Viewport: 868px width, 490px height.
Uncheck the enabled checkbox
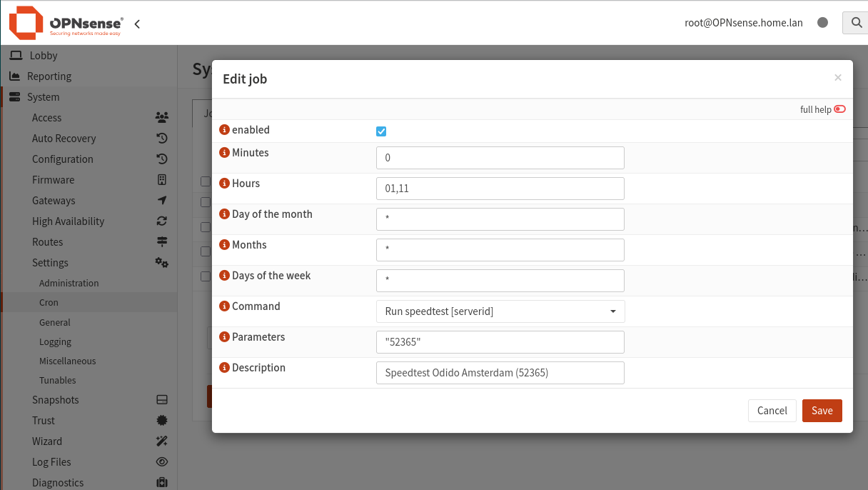click(381, 131)
